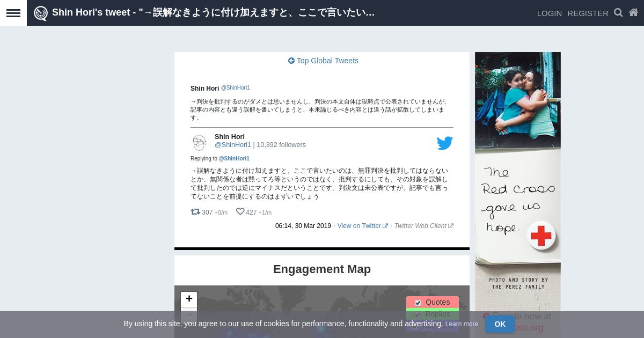Go back to Top Global Tweets
This screenshot has width=644, height=338.
tap(323, 61)
